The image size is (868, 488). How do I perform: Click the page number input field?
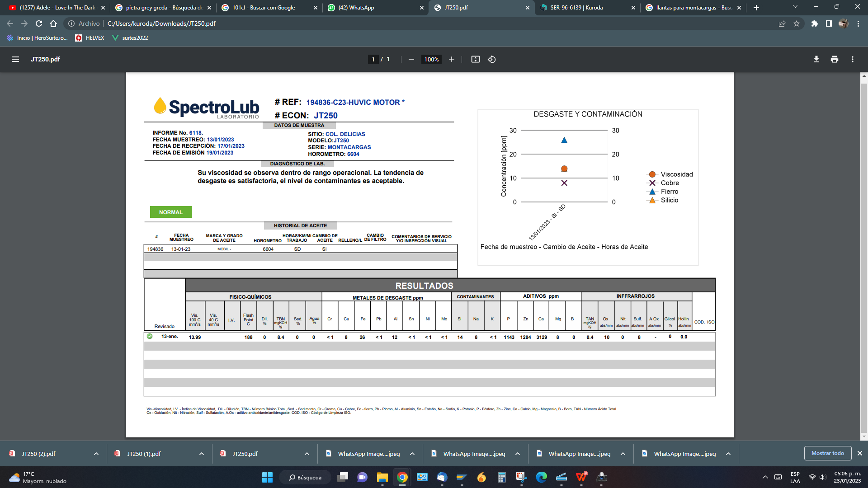[x=373, y=59]
